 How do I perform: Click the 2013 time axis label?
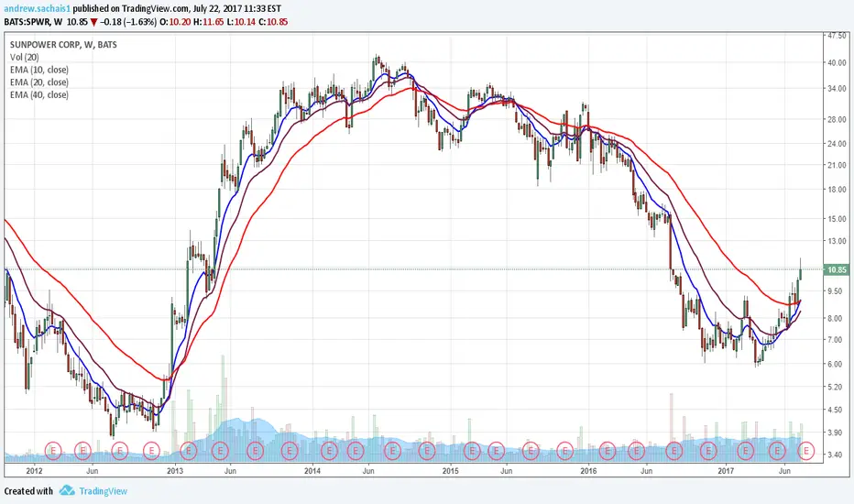(x=174, y=471)
